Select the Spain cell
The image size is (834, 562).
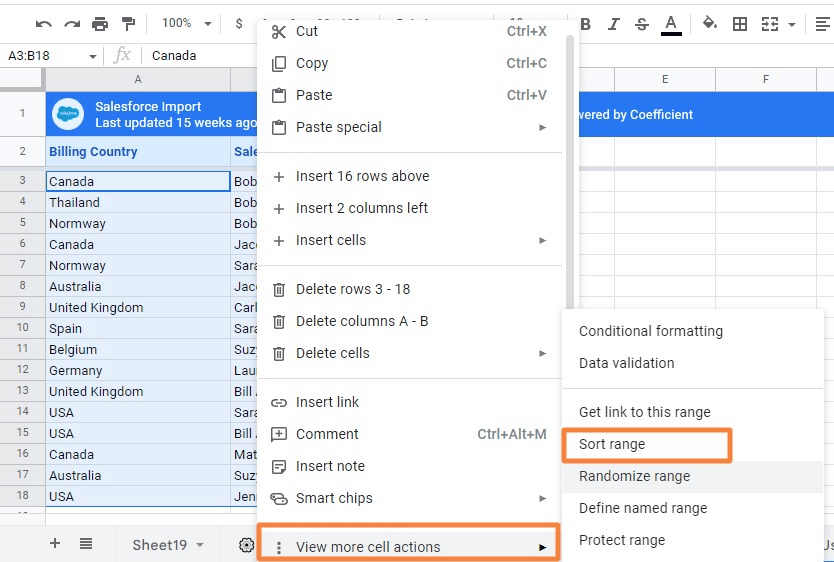138,329
